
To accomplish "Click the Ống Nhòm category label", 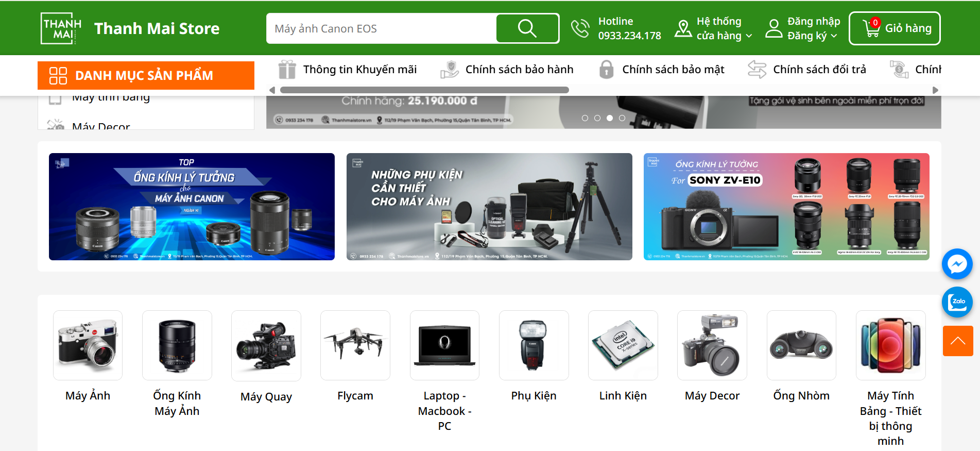I will tap(801, 395).
